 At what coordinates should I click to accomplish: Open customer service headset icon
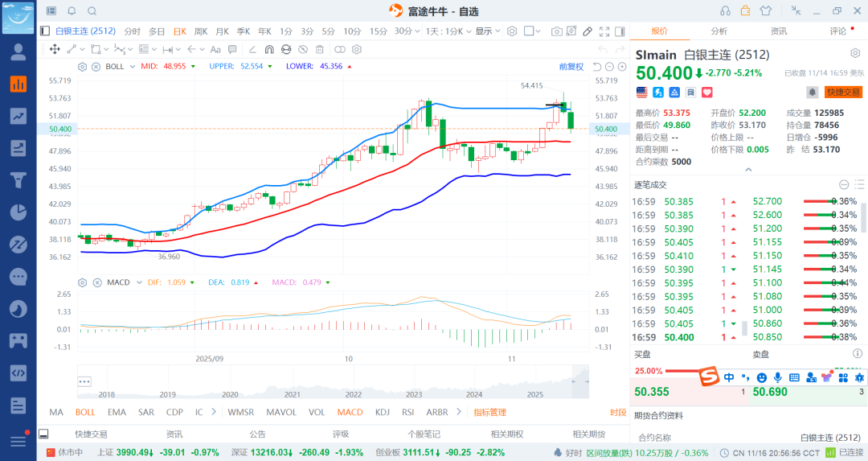pyautogui.click(x=725, y=11)
